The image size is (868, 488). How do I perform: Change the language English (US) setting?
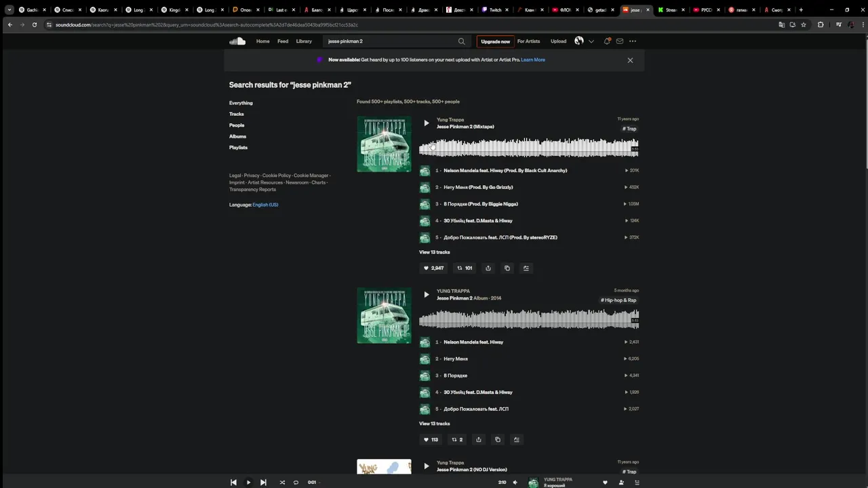(x=265, y=205)
